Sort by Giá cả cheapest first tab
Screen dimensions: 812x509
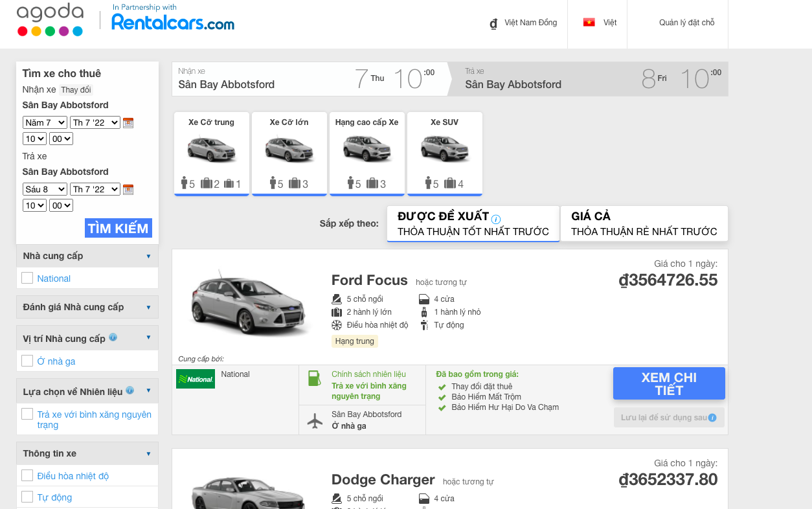coord(644,223)
